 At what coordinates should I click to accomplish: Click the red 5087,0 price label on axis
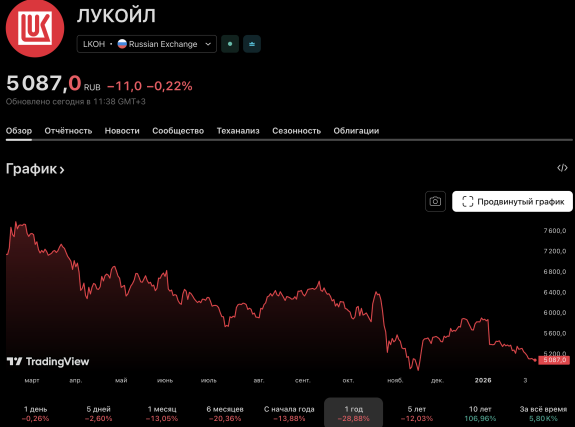tap(554, 360)
